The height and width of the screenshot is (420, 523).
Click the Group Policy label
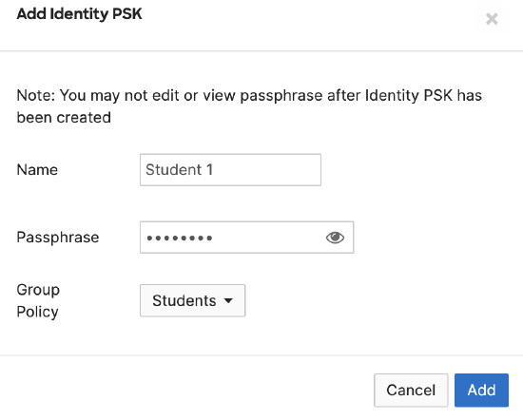[x=38, y=300]
